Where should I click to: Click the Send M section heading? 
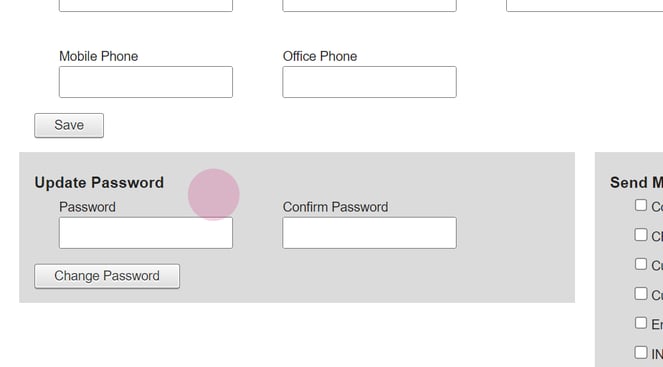point(636,183)
